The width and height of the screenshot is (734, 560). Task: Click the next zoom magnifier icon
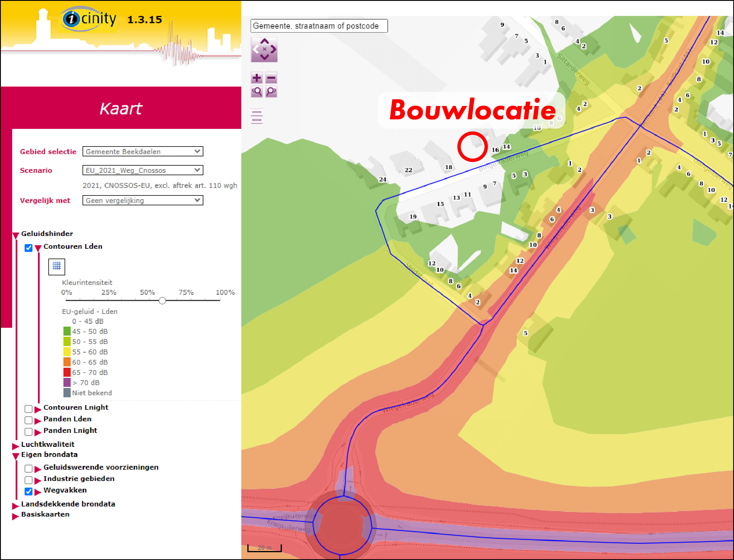271,91
